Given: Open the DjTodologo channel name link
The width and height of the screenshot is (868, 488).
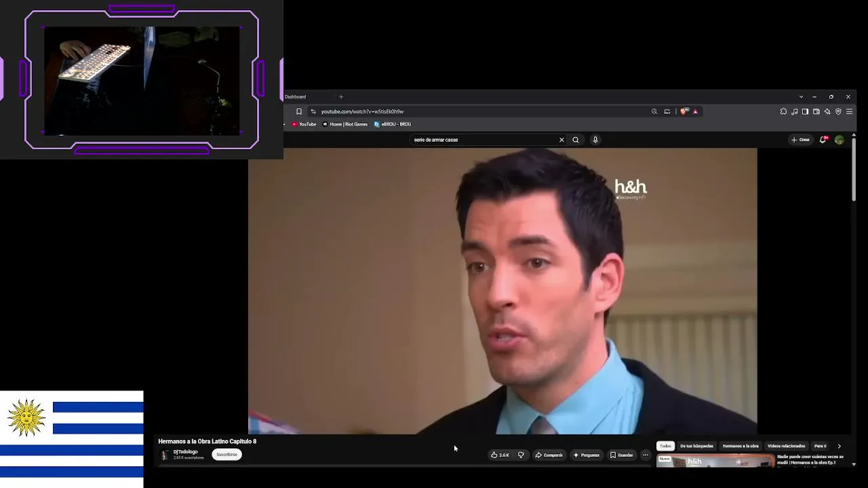Looking at the screenshot, I should click(x=186, y=451).
